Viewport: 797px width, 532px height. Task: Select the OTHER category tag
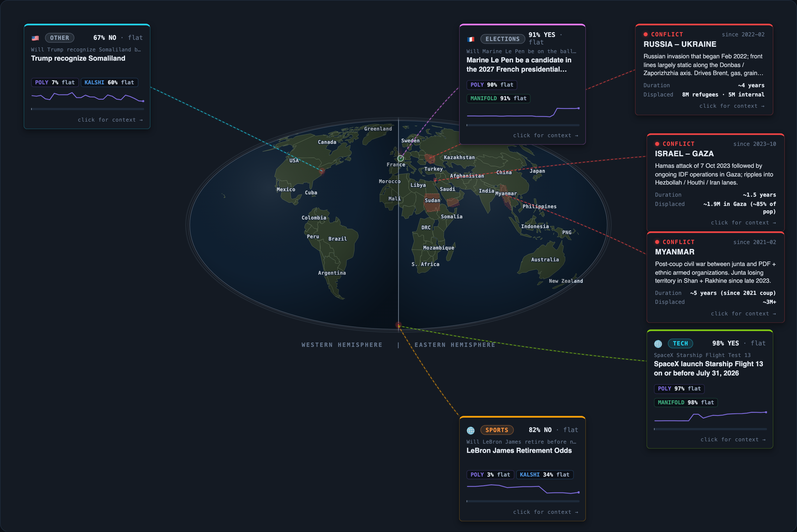point(59,38)
